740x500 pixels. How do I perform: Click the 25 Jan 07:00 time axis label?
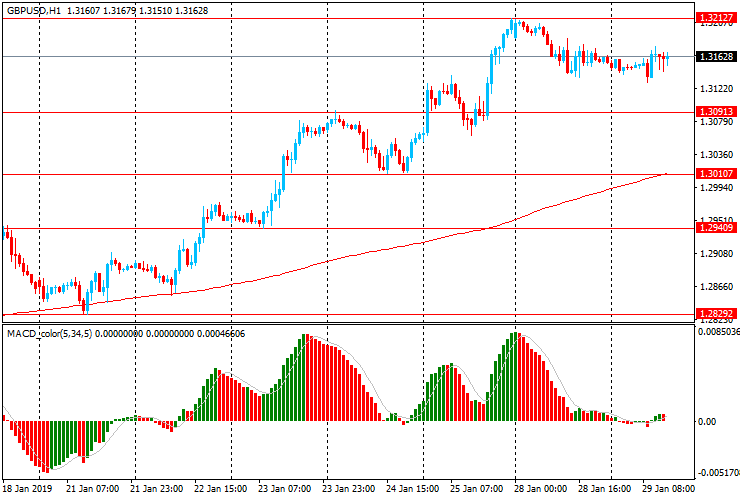[x=477, y=488]
